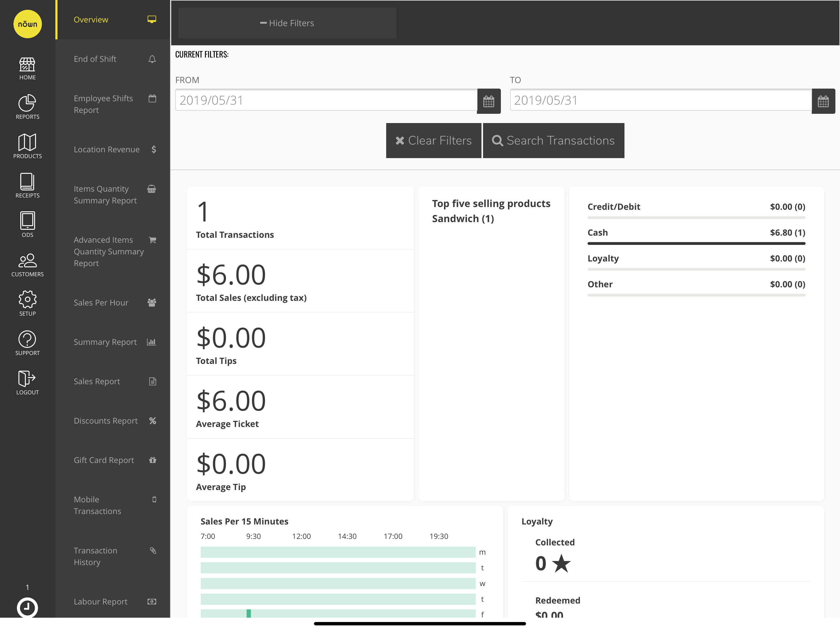Screen dimensions: 840x630
Task: Open End of Shift report
Action: 113,59
